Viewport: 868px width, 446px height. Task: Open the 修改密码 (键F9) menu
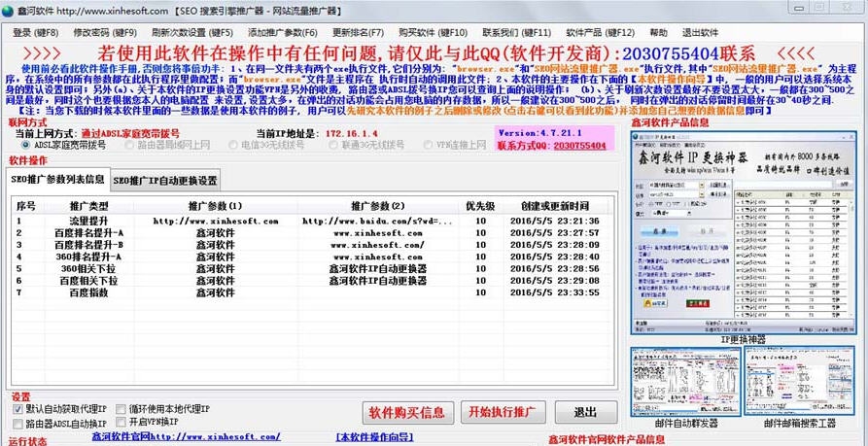point(105,33)
